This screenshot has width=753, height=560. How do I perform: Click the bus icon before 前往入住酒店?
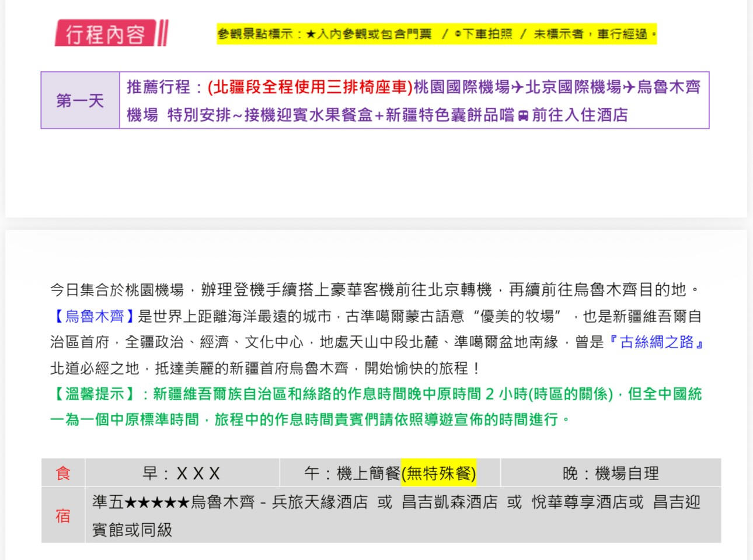pos(523,116)
